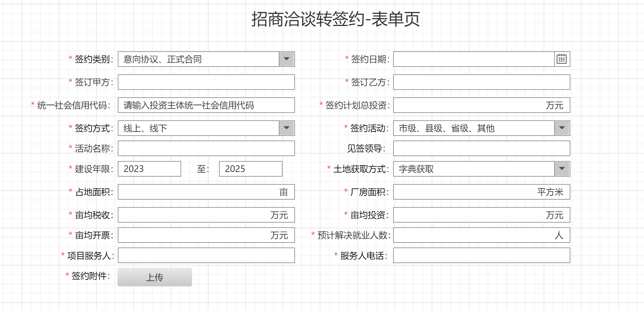Click the 统一社会信用代码 input field
This screenshot has height=310, width=644.
206,105
